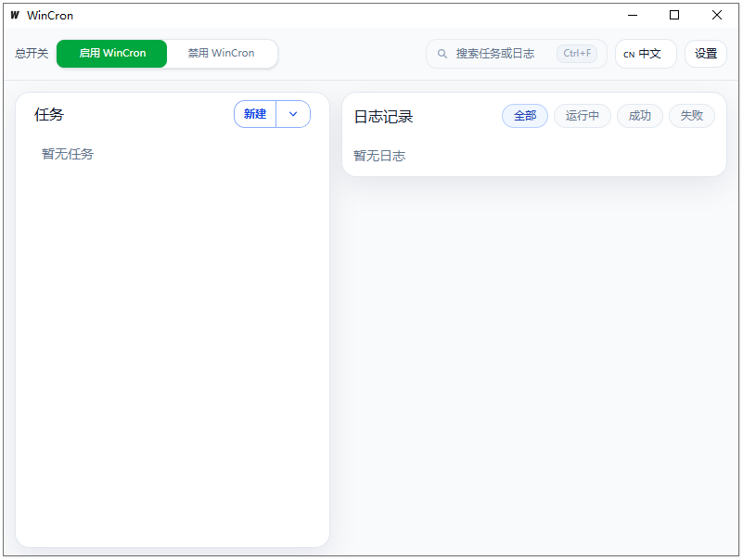Viewport: 743px width, 560px height.
Task: Switch to the 运行中 log filter
Action: 582,116
